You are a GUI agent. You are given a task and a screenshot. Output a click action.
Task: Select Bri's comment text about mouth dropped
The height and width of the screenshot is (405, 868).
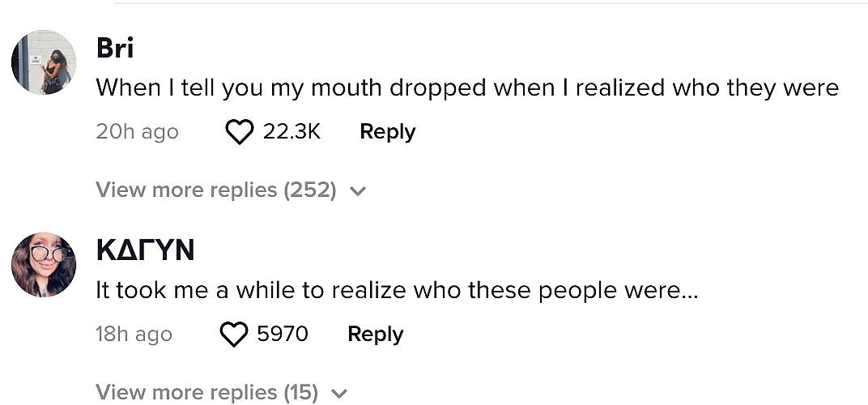(x=466, y=88)
